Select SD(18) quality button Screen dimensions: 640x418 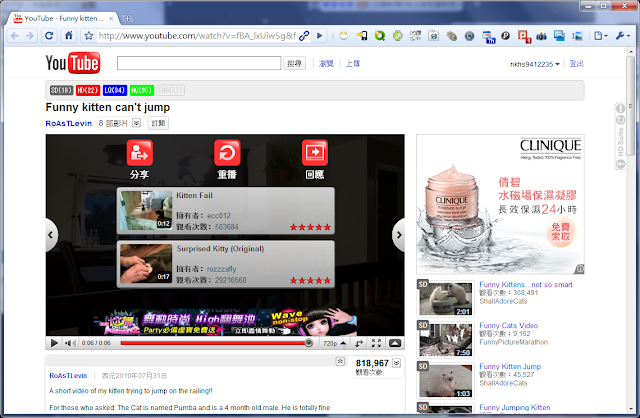pyautogui.click(x=61, y=90)
